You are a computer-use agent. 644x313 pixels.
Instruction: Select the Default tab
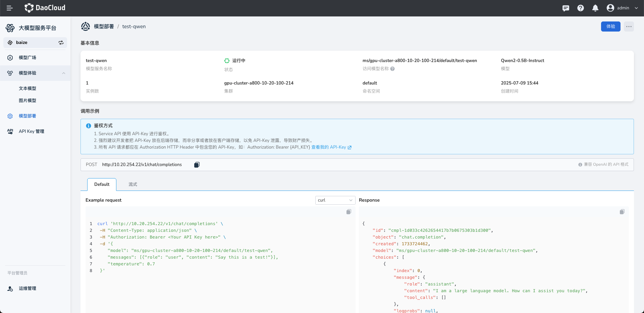pos(102,185)
